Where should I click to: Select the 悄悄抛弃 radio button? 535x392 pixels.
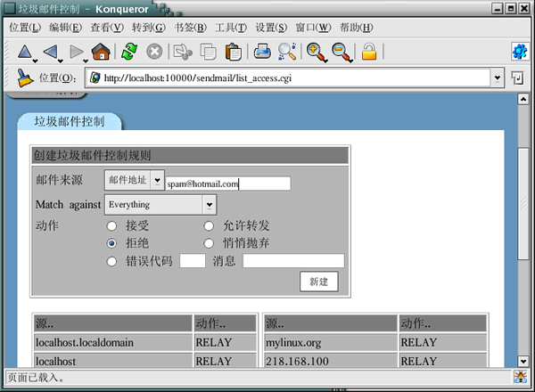(209, 243)
